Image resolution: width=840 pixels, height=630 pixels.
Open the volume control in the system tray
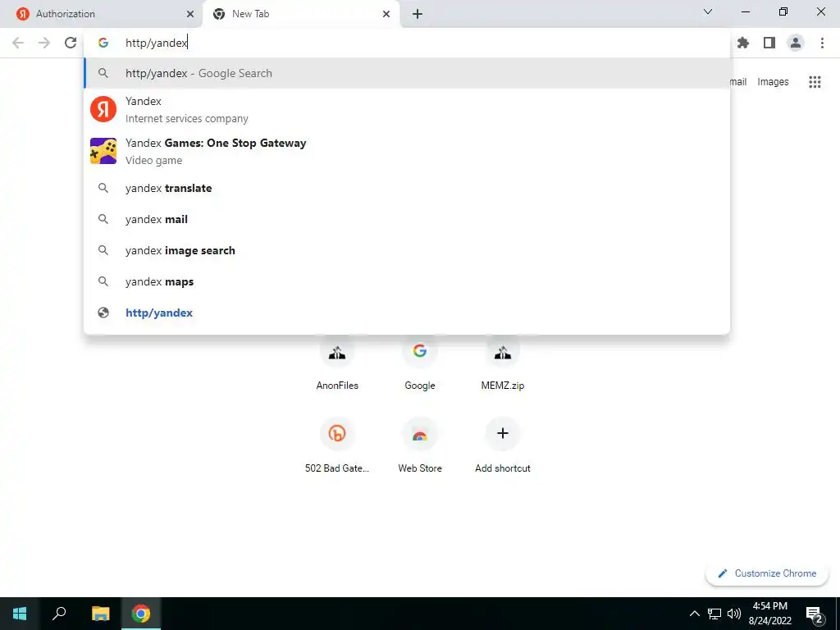coord(734,614)
